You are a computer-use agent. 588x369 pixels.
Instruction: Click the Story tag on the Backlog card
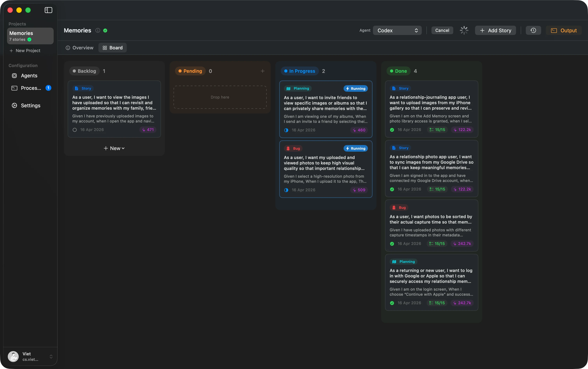83,88
